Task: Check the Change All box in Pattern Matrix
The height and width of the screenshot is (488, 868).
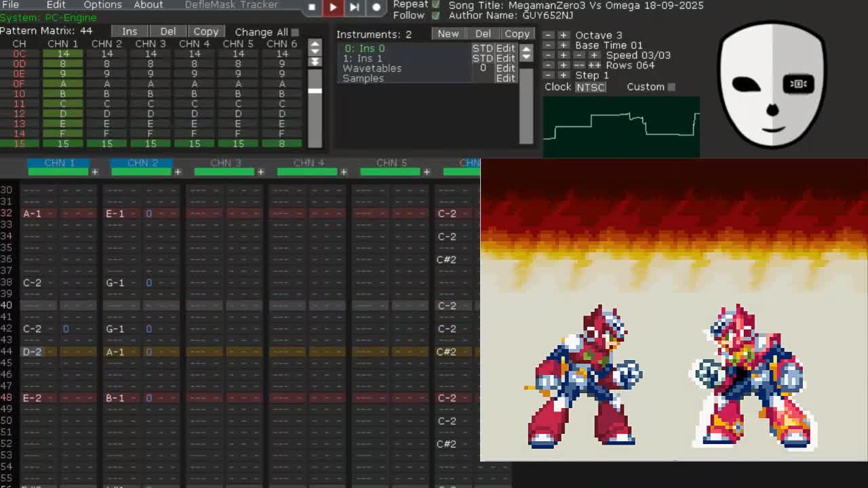Action: pos(296,32)
